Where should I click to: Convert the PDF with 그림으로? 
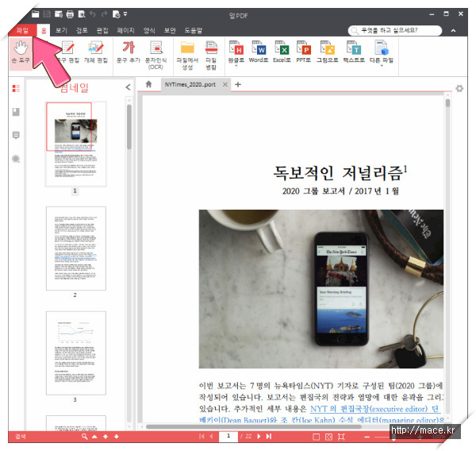(327, 52)
